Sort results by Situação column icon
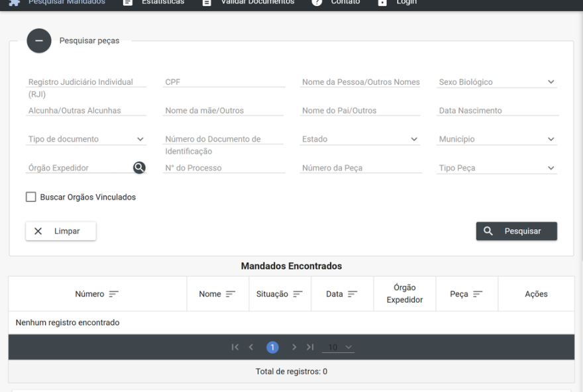 (297, 294)
